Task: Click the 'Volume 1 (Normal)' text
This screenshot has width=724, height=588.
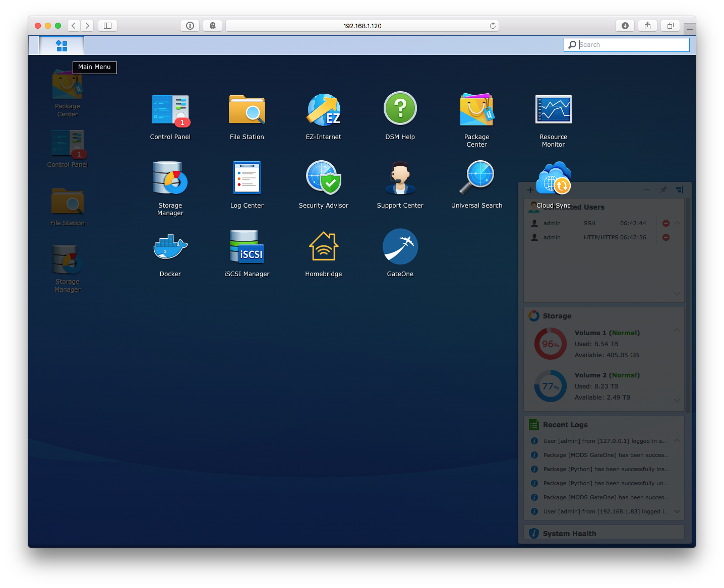Action: (607, 333)
